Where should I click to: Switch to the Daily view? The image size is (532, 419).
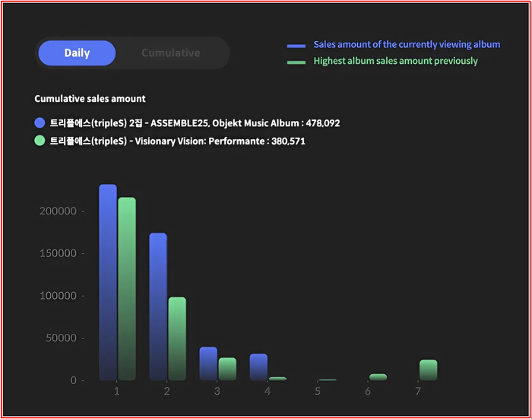pyautogui.click(x=77, y=53)
